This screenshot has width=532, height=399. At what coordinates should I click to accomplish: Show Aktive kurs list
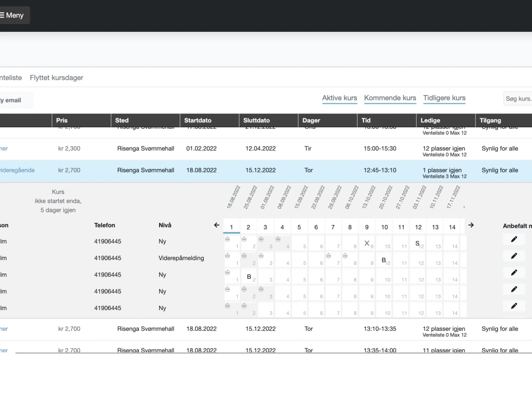[339, 98]
